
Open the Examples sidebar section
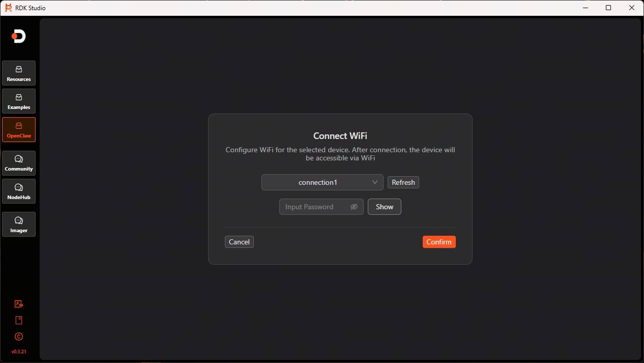coord(19,101)
